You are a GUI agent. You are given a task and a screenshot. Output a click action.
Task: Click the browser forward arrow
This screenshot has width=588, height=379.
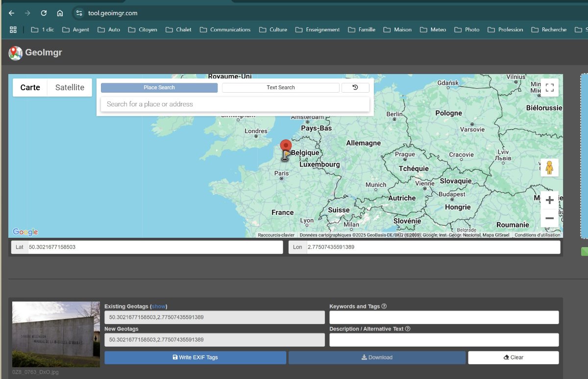tap(27, 13)
